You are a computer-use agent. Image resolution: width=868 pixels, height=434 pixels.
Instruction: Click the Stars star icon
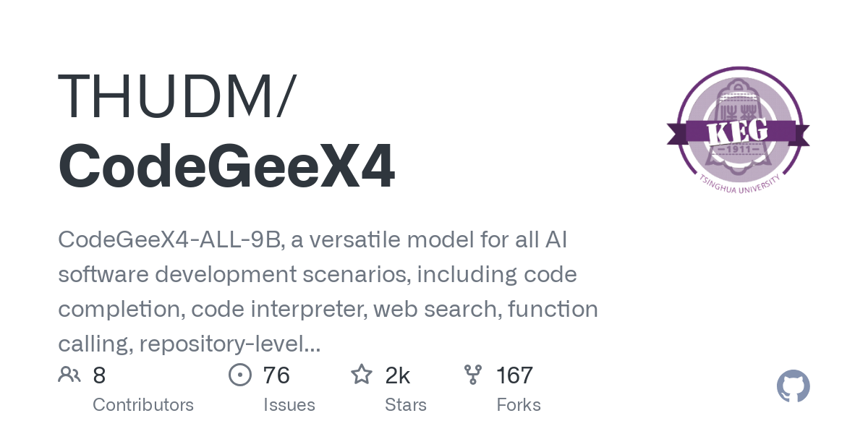click(362, 375)
